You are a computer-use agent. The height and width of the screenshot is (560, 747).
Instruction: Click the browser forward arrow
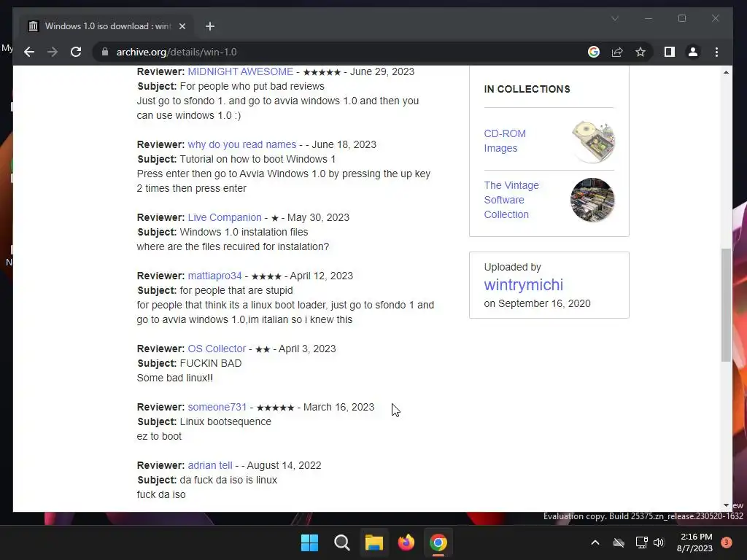53,52
